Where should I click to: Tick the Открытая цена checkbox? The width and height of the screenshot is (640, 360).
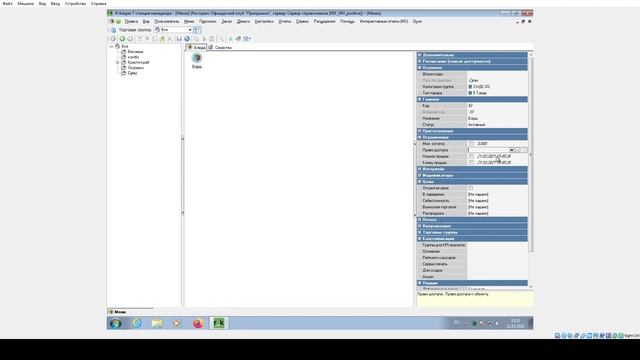[x=471, y=188]
